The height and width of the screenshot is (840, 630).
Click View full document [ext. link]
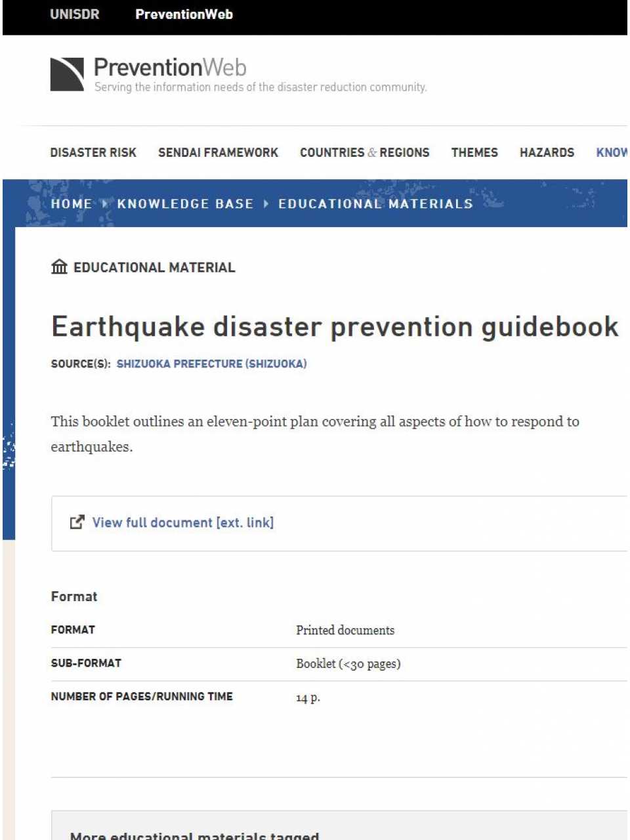tap(182, 522)
